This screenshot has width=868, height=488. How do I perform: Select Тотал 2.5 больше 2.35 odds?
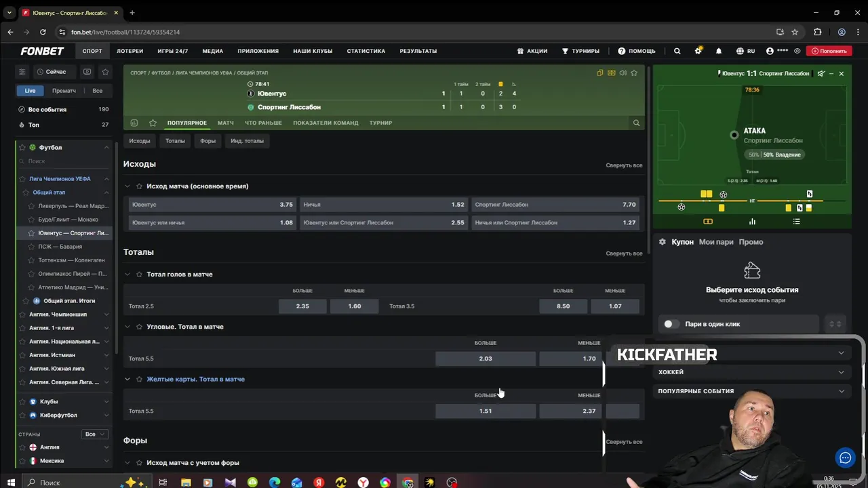coord(302,306)
